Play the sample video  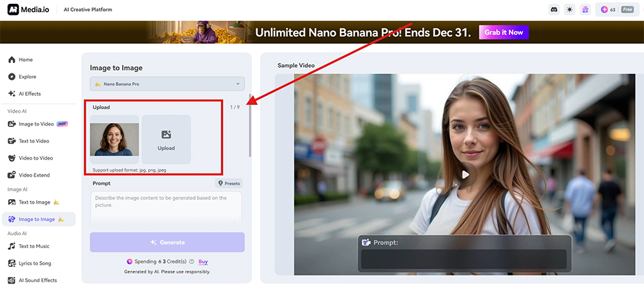pyautogui.click(x=465, y=175)
